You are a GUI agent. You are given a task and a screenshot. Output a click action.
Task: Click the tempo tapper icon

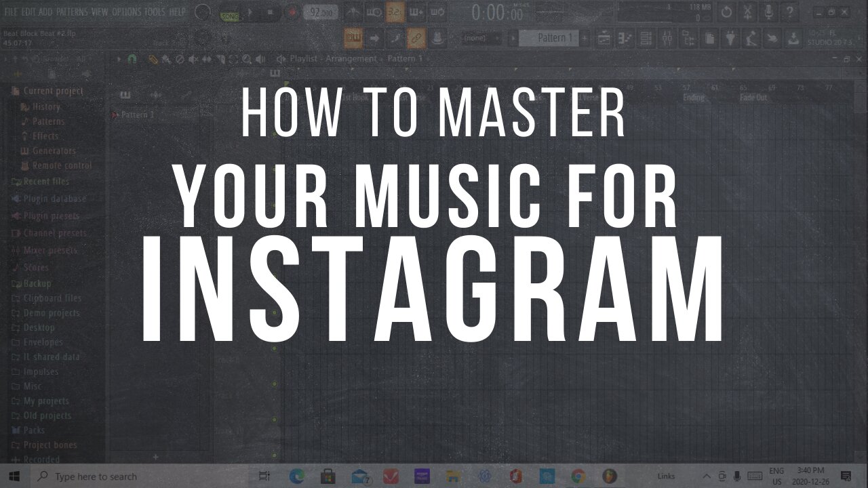tap(751, 38)
